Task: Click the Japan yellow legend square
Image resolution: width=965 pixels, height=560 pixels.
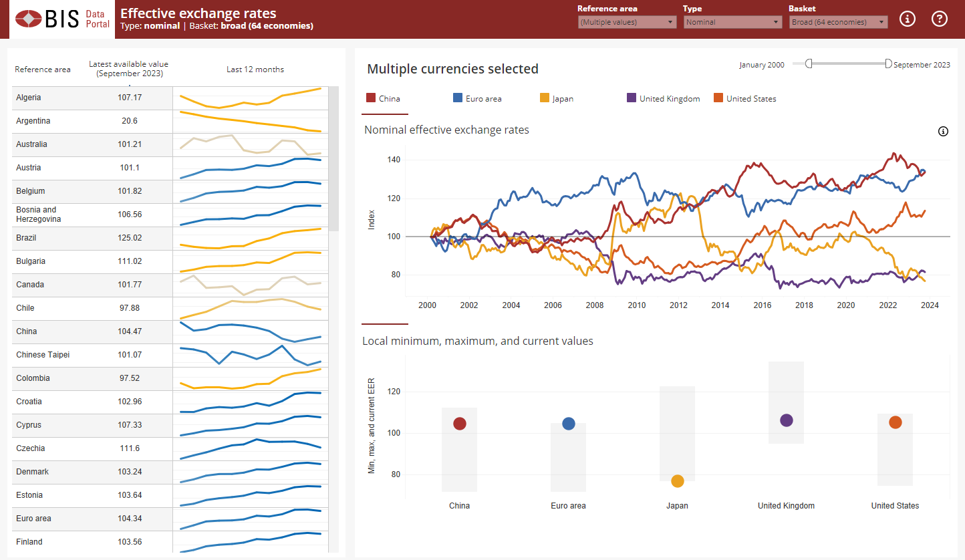Action: coord(544,98)
